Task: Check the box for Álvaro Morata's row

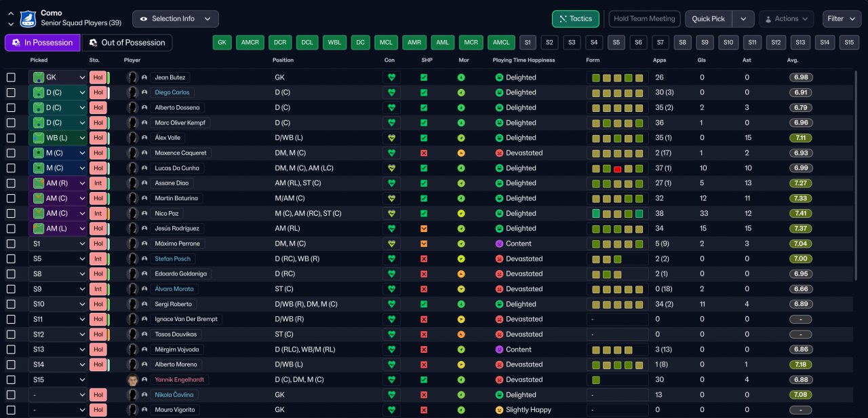Action: 11,289
